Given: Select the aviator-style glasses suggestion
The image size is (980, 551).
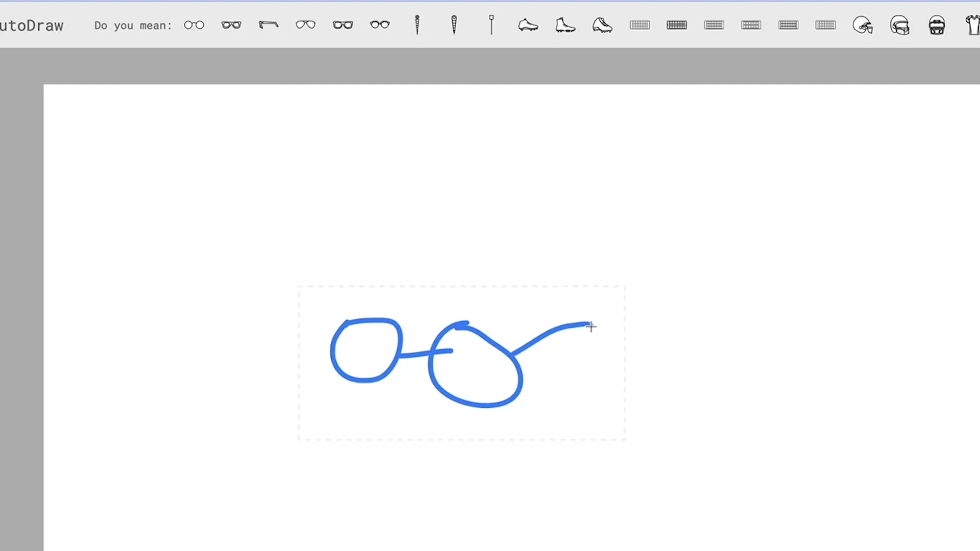Looking at the screenshot, I should (x=305, y=24).
